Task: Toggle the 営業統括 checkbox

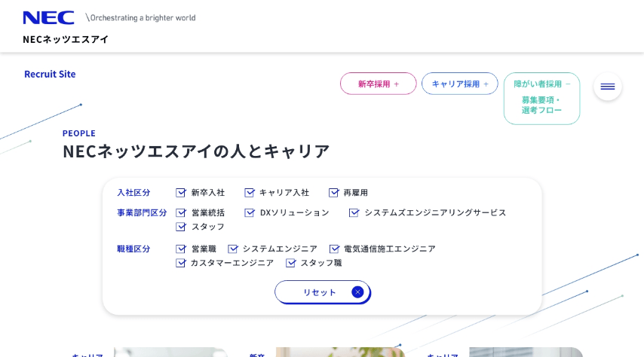Action: point(181,212)
